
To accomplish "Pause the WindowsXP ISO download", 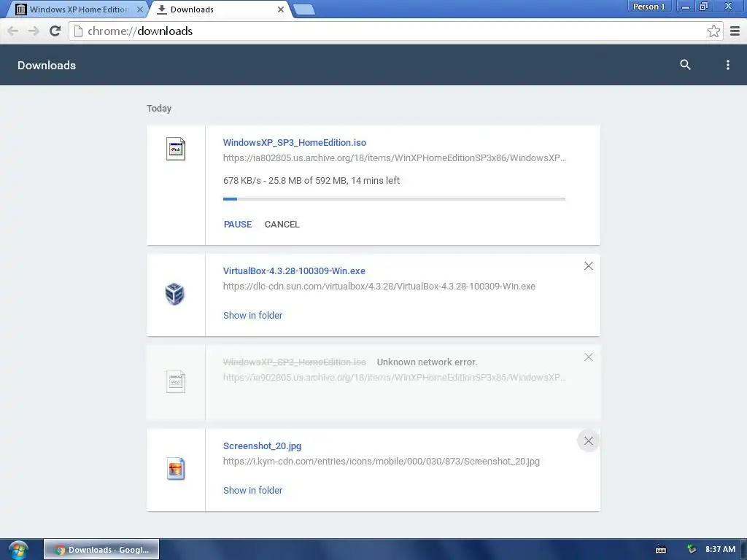I will (238, 225).
